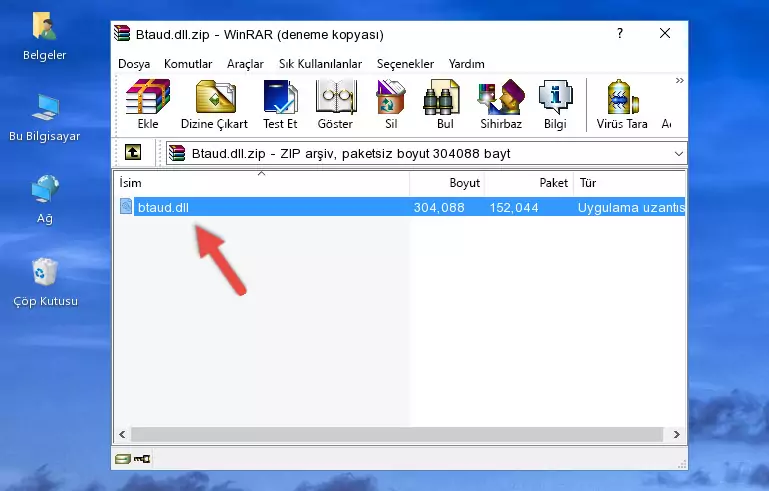This screenshot has height=491, width=769.
Task: Click the 152,044 packed size cell
Action: pos(513,207)
